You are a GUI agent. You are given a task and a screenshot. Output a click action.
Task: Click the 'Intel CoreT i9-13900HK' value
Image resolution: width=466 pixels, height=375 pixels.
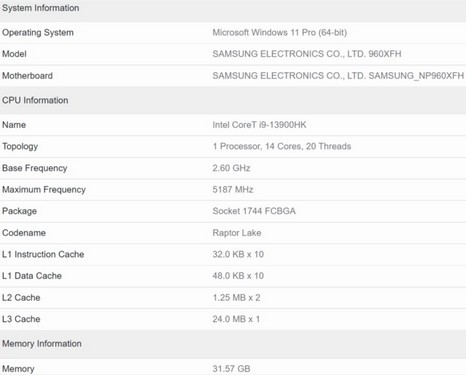(259, 125)
